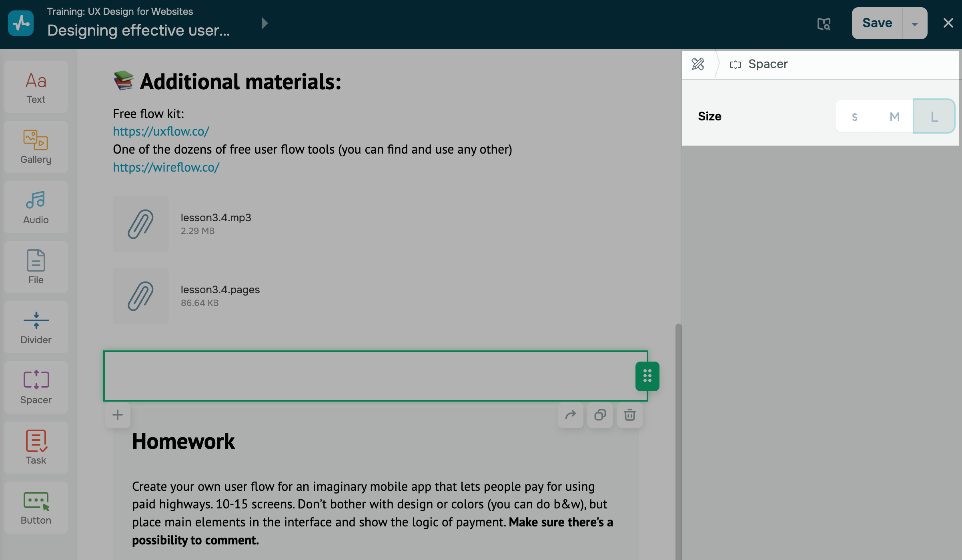Viewport: 962px width, 560px height.
Task: Expand lesson navigation arrow beside title
Action: 264,23
